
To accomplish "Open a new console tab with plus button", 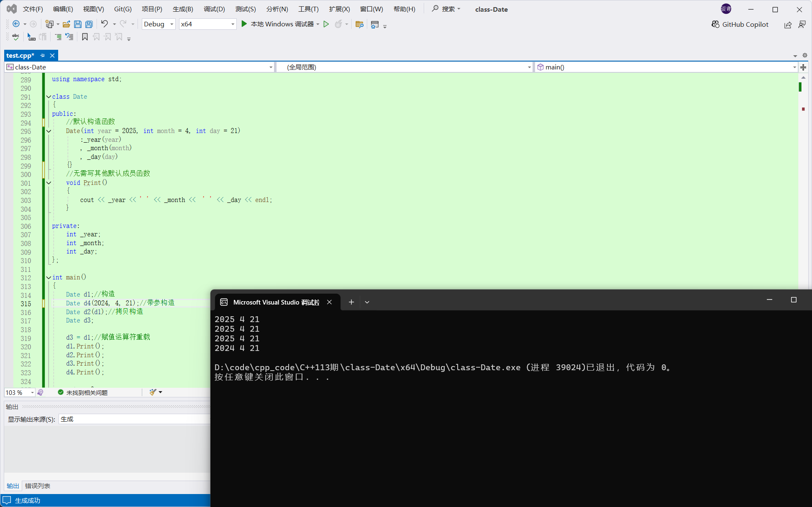I will click(351, 302).
